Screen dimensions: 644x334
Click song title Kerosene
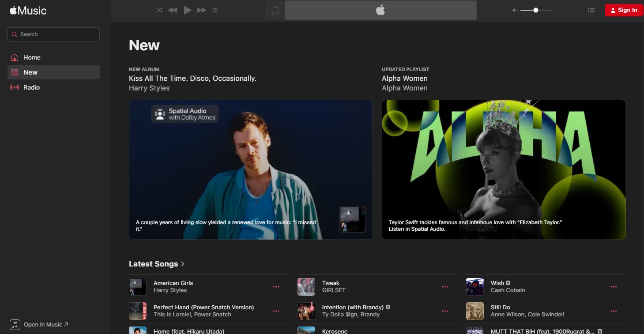tap(335, 331)
